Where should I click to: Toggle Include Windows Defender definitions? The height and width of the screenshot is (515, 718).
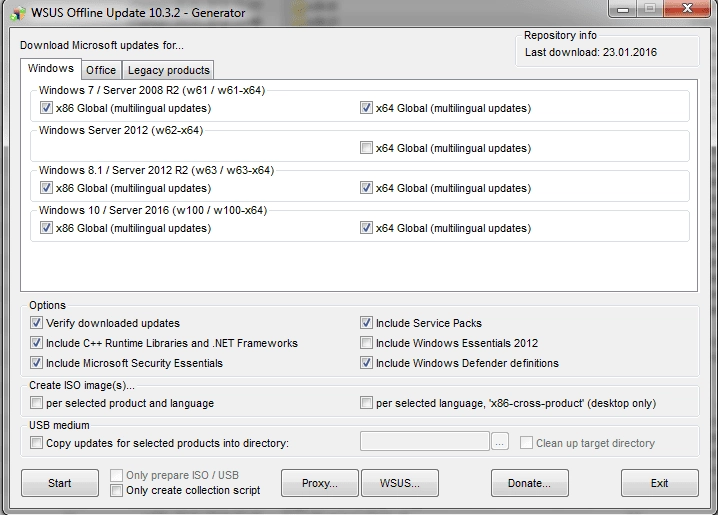(x=366, y=363)
